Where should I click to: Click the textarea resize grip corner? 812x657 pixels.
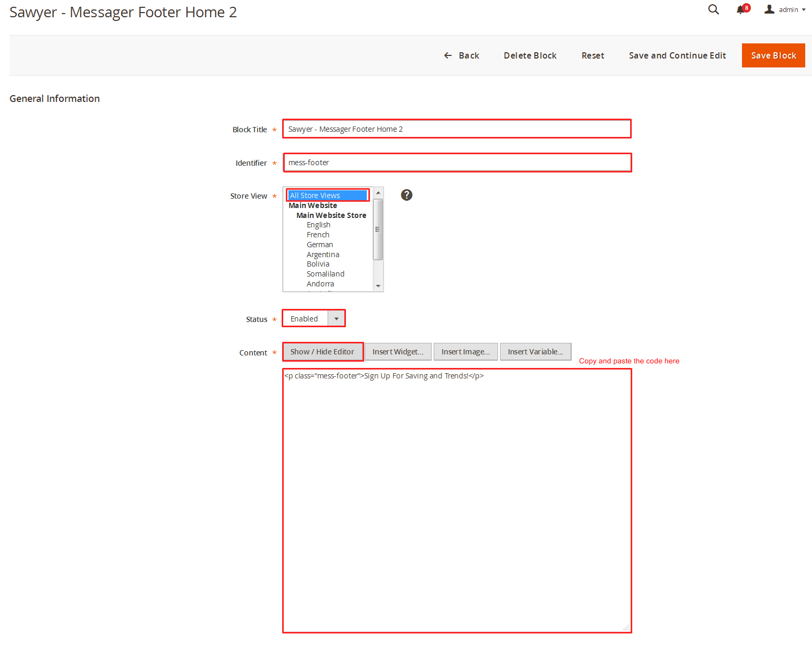[x=626, y=628]
